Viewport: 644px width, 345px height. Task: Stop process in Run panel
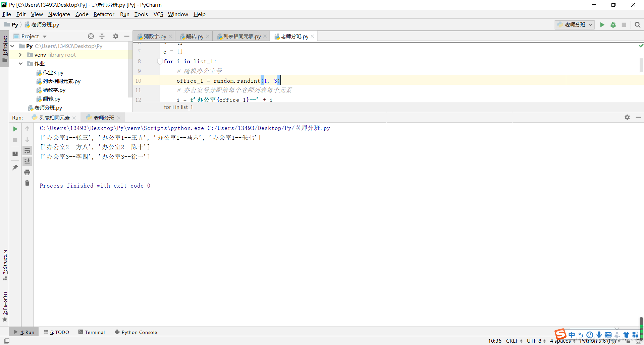(15, 140)
